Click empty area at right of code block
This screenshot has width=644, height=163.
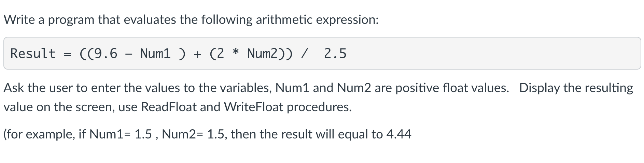tap(495, 54)
